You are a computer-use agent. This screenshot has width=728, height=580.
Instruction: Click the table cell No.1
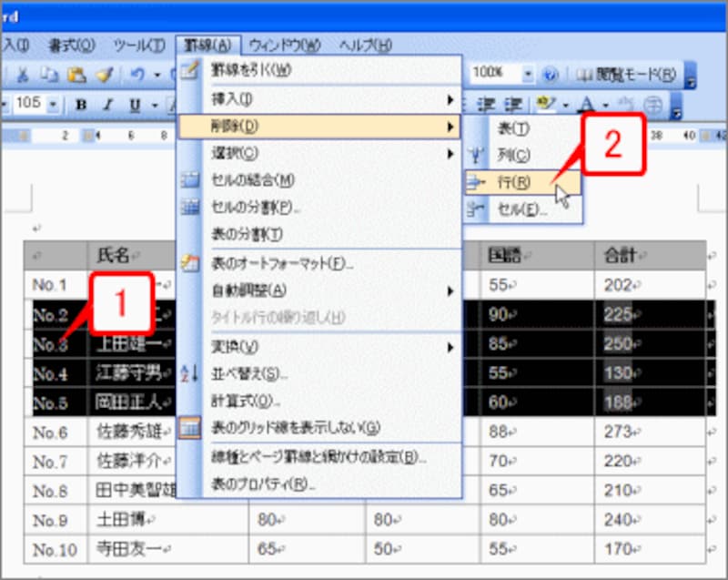(x=56, y=285)
